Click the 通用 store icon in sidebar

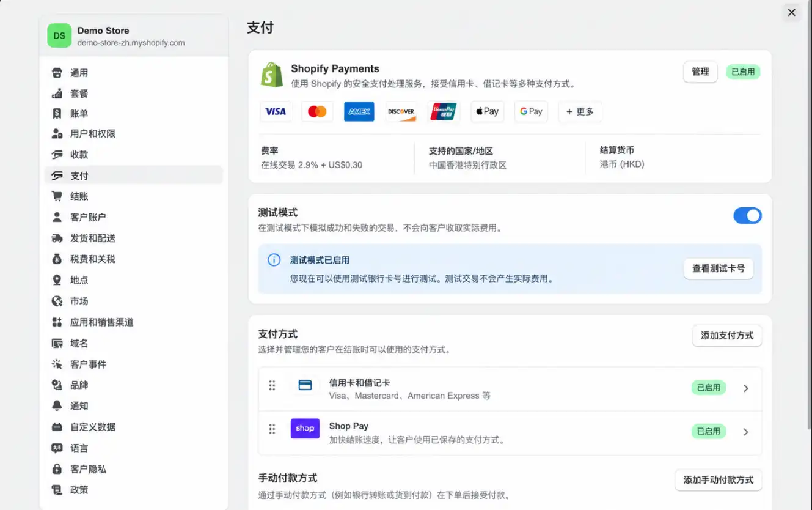click(57, 73)
